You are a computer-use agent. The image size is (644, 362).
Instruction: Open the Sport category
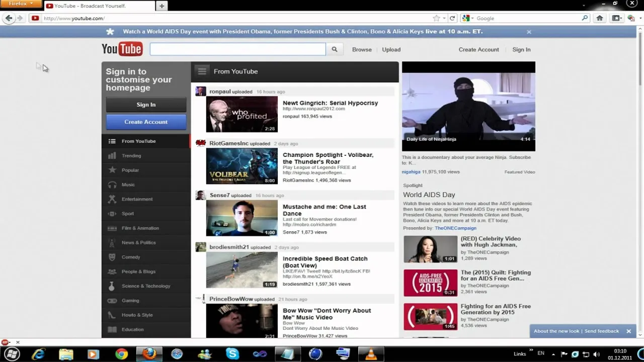point(146,214)
